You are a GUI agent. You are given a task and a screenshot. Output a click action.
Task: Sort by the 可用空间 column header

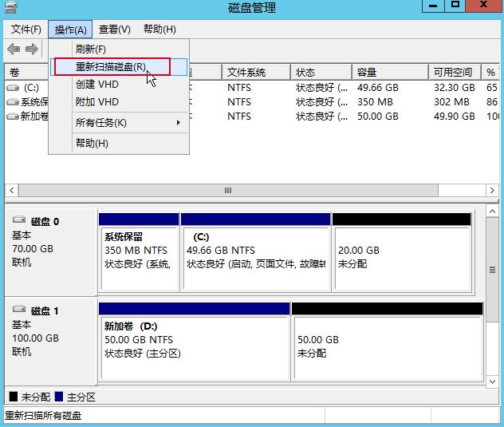click(453, 73)
